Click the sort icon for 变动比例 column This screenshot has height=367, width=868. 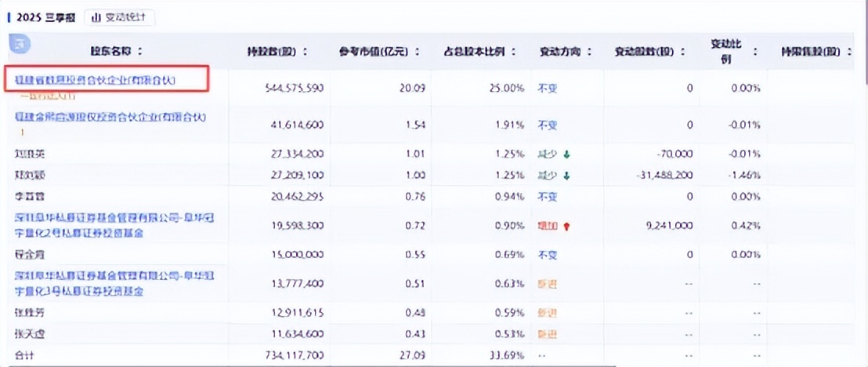pyautogui.click(x=755, y=52)
